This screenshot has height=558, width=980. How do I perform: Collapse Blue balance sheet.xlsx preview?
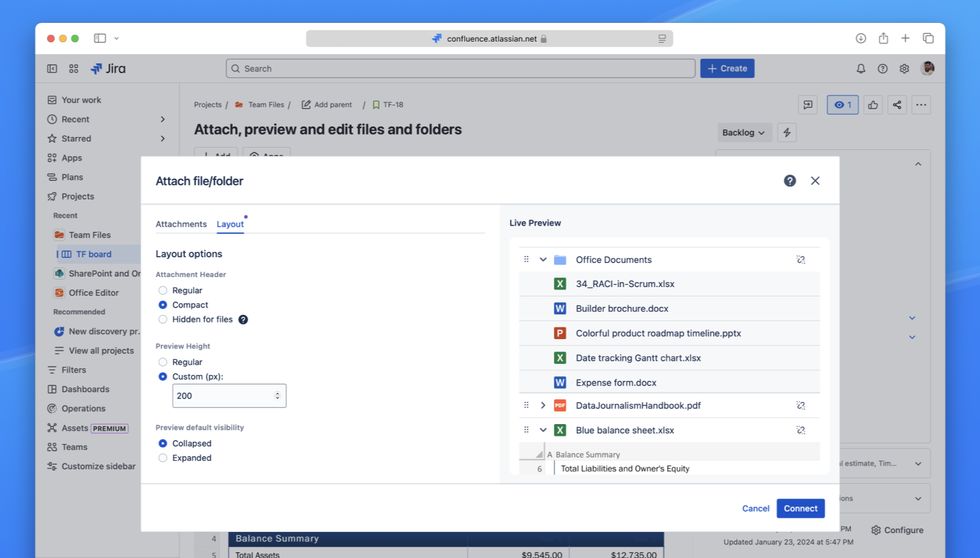click(543, 430)
